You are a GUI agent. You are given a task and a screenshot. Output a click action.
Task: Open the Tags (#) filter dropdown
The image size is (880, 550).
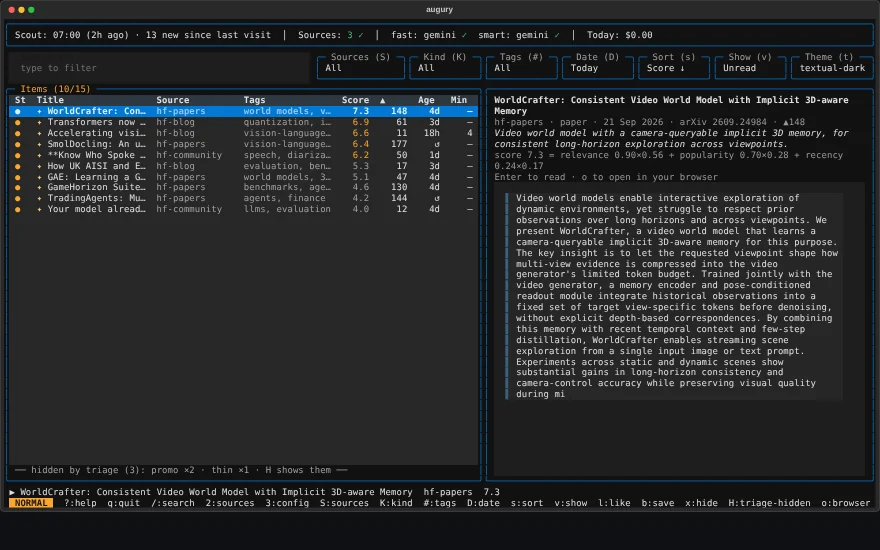pos(521,68)
